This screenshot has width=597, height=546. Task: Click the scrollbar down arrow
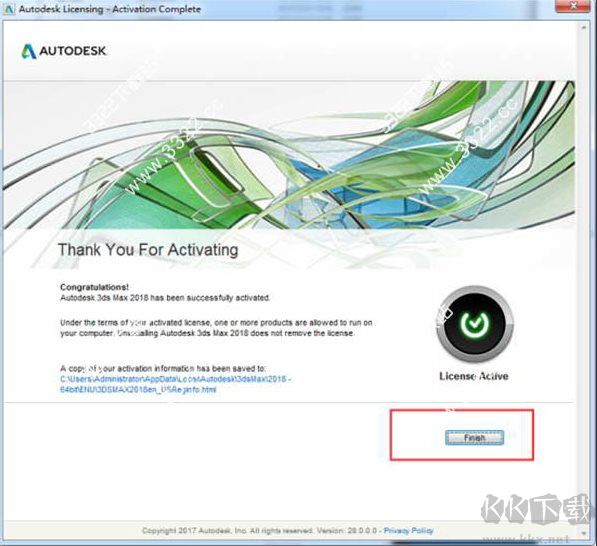point(583,533)
